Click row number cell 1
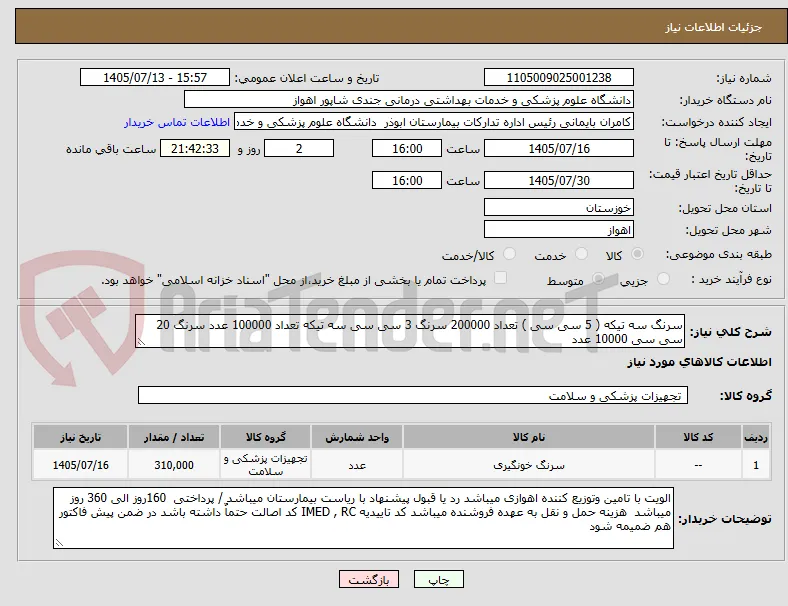 (x=755, y=465)
